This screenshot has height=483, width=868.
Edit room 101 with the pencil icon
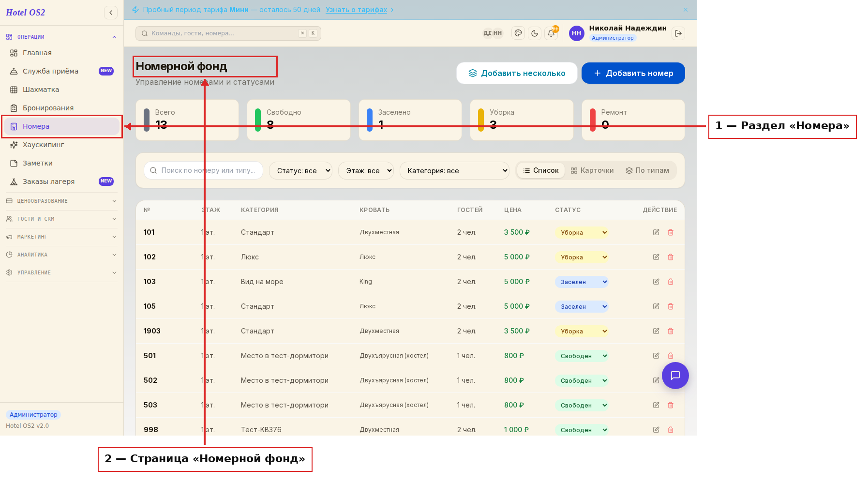point(656,232)
